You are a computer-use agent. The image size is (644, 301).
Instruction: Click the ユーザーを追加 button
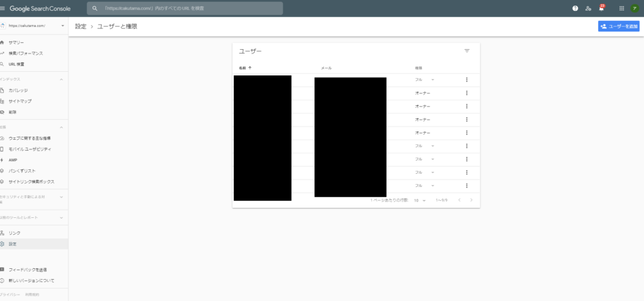coord(619,26)
